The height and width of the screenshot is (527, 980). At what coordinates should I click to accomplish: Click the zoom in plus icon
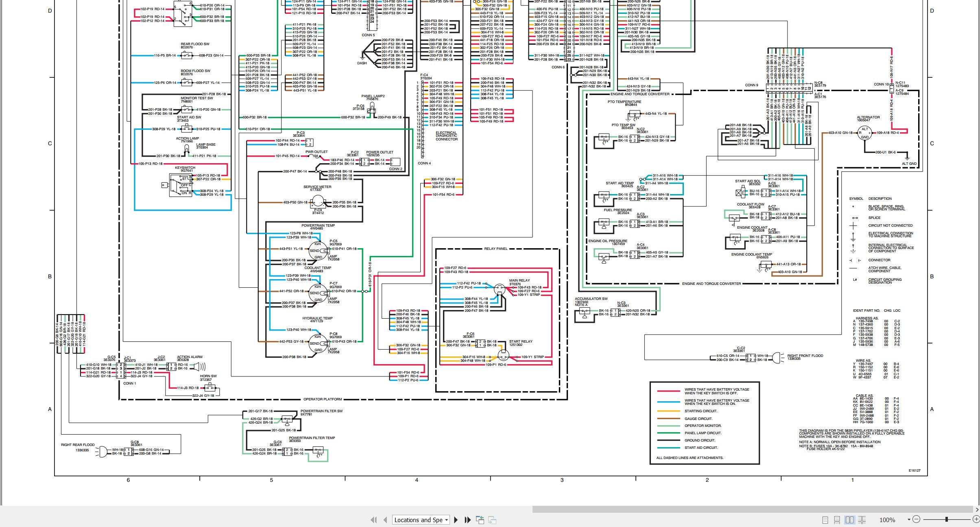pyautogui.click(x=976, y=519)
